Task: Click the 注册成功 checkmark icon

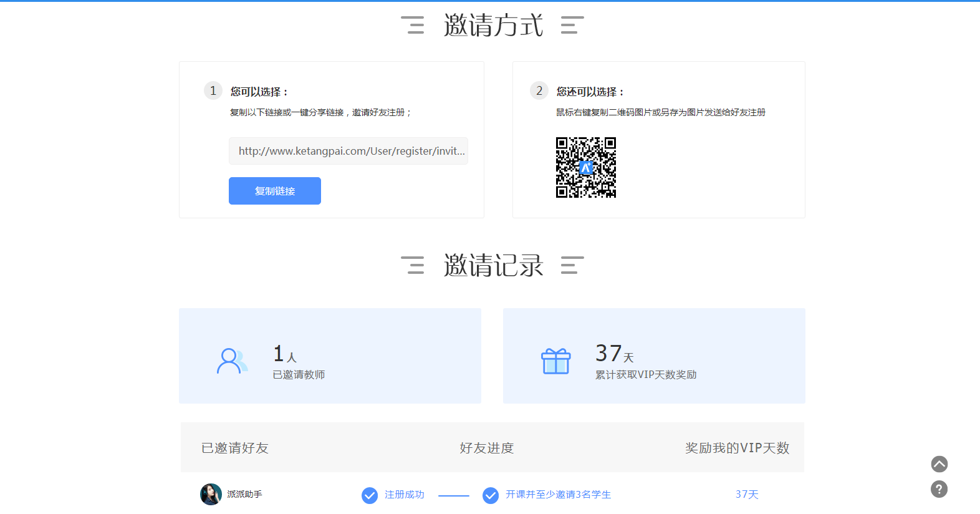Action: tap(370, 495)
